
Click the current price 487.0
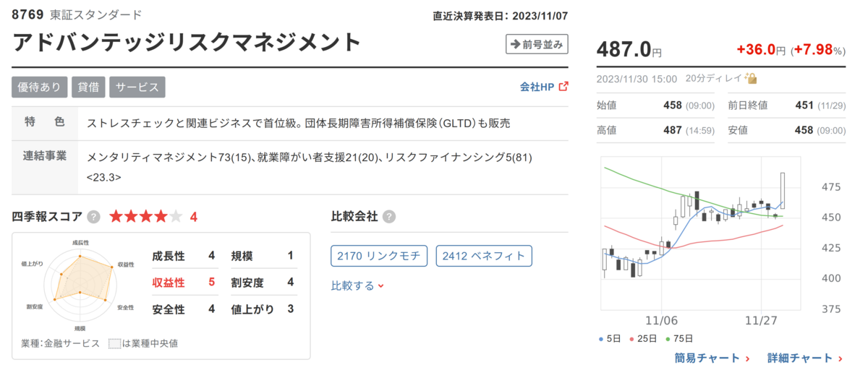[624, 49]
